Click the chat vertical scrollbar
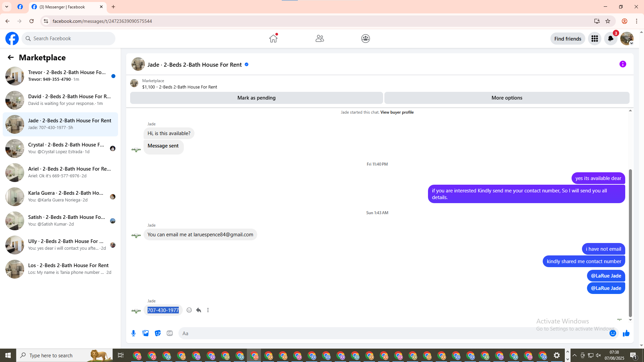The width and height of the screenshot is (644, 362). (x=630, y=243)
